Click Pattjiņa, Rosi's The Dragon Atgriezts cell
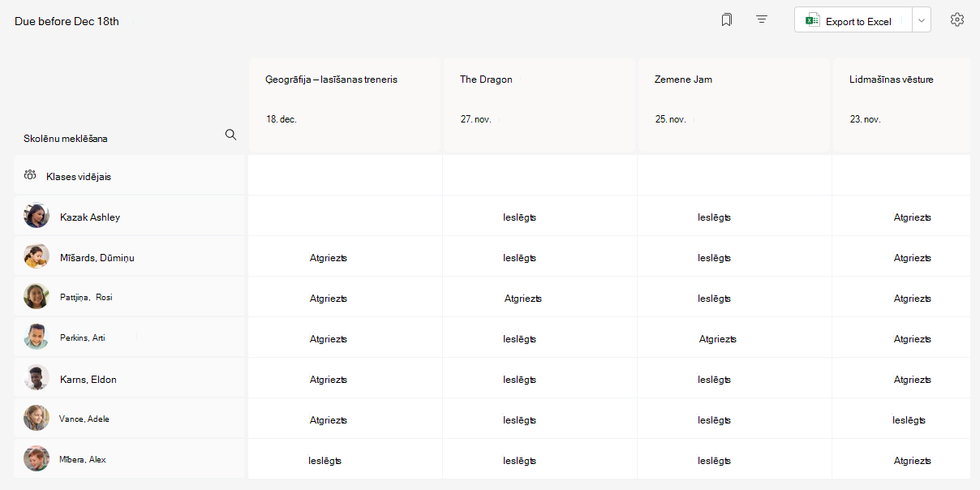 523,299
